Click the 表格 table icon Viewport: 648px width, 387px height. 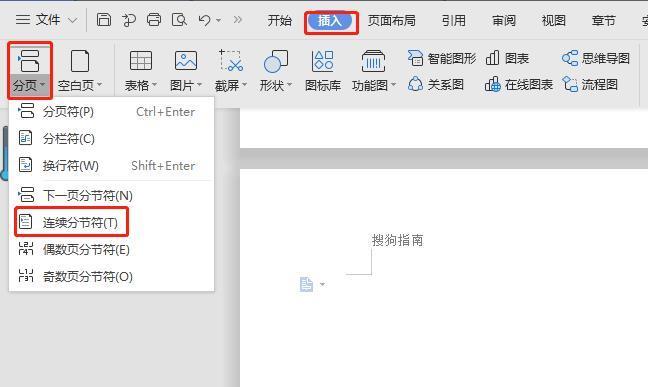coord(141,61)
